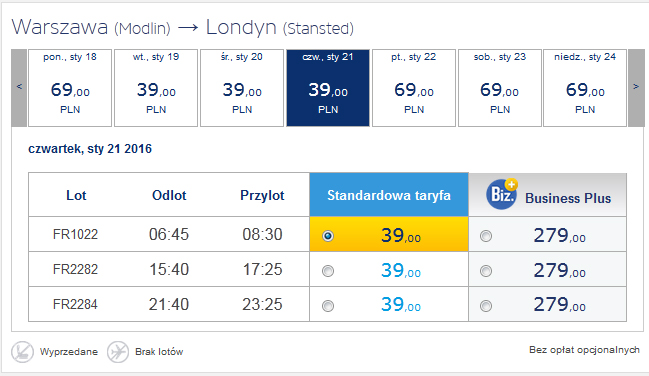Pick the sob., sty 23 date tab

(x=500, y=88)
